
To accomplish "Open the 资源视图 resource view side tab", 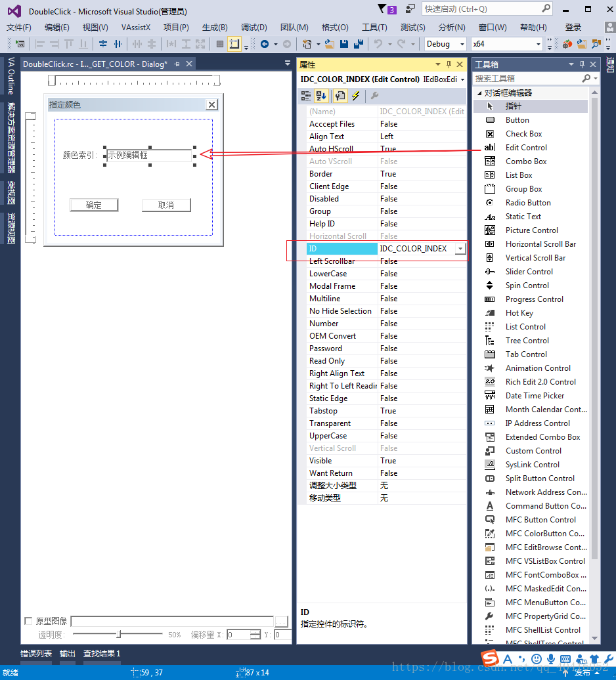I will [11, 228].
